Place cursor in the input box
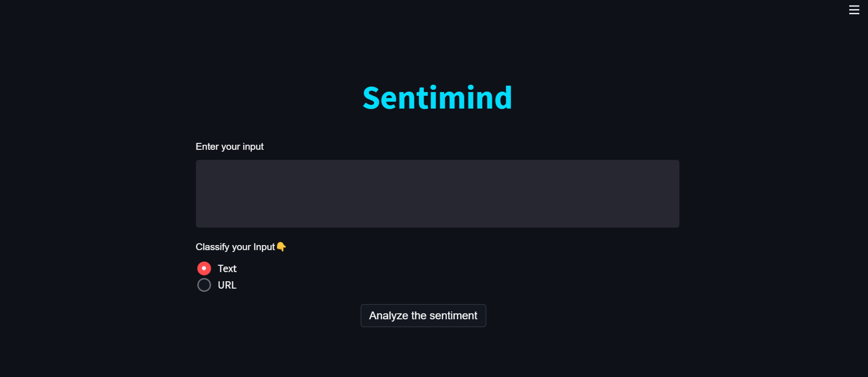The image size is (868, 377). [437, 194]
